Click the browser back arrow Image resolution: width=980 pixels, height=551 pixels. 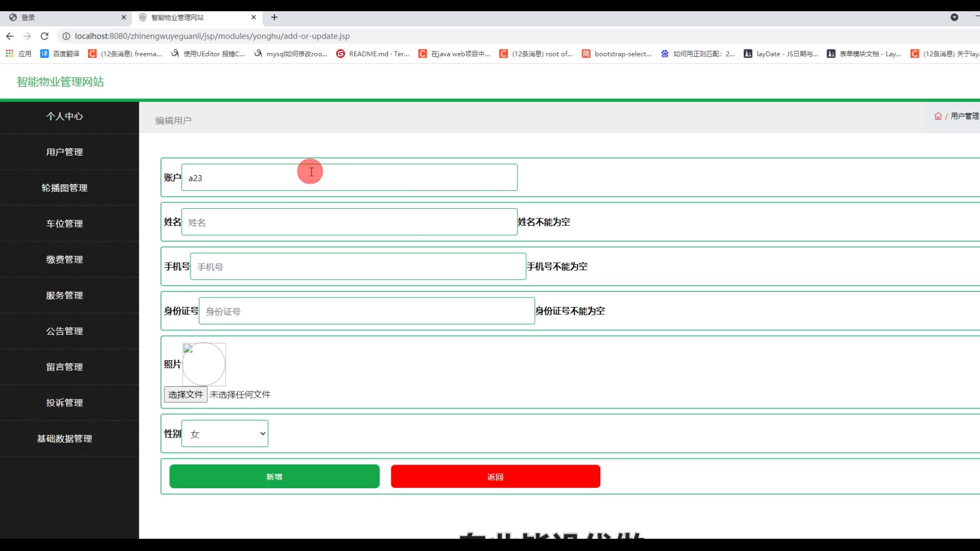click(x=10, y=36)
